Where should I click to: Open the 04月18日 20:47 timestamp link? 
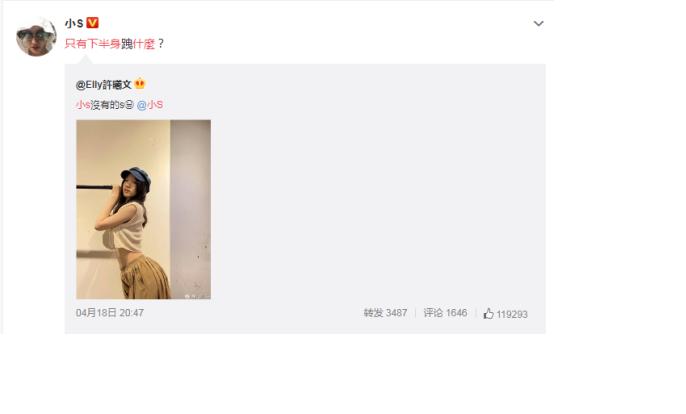click(x=110, y=313)
